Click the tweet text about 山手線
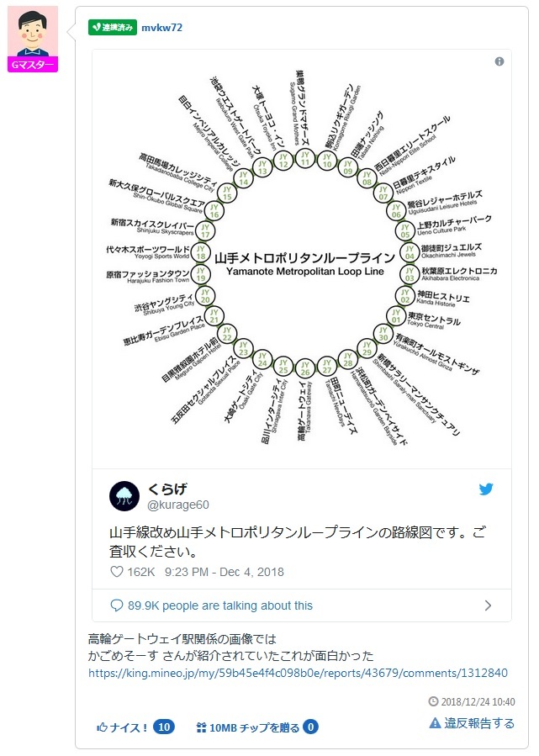 point(299,542)
